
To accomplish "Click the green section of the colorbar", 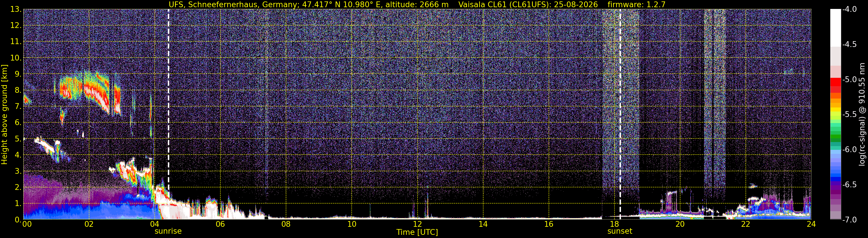I will coord(835,135).
